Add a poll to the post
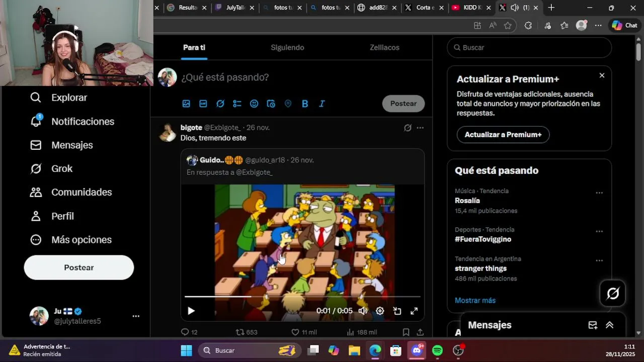This screenshot has height=362, width=644. (237, 104)
